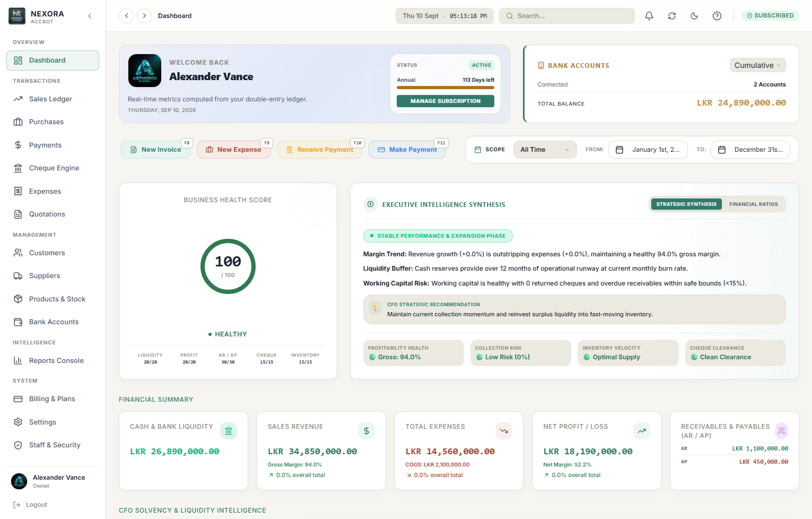
Task: Create a New Invoice
Action: pos(155,150)
